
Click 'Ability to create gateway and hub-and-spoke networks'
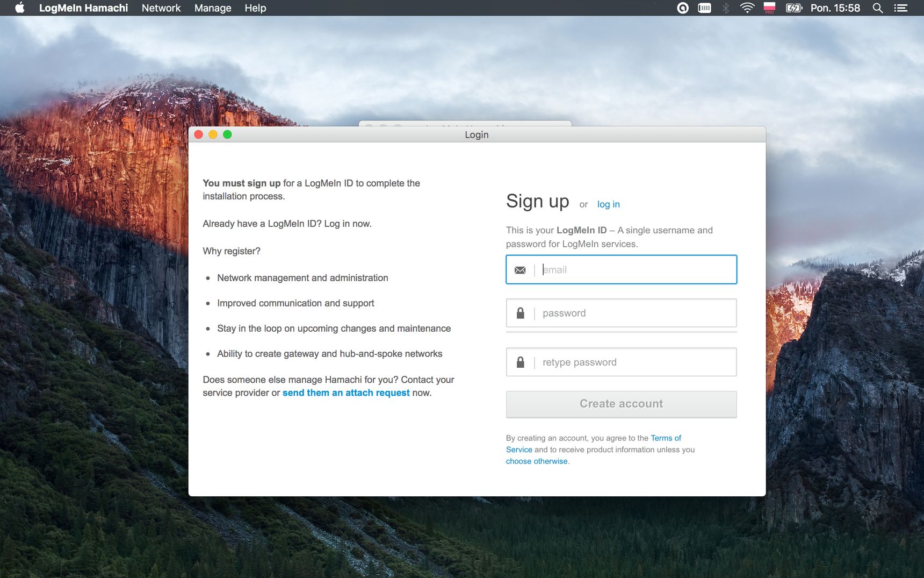330,354
